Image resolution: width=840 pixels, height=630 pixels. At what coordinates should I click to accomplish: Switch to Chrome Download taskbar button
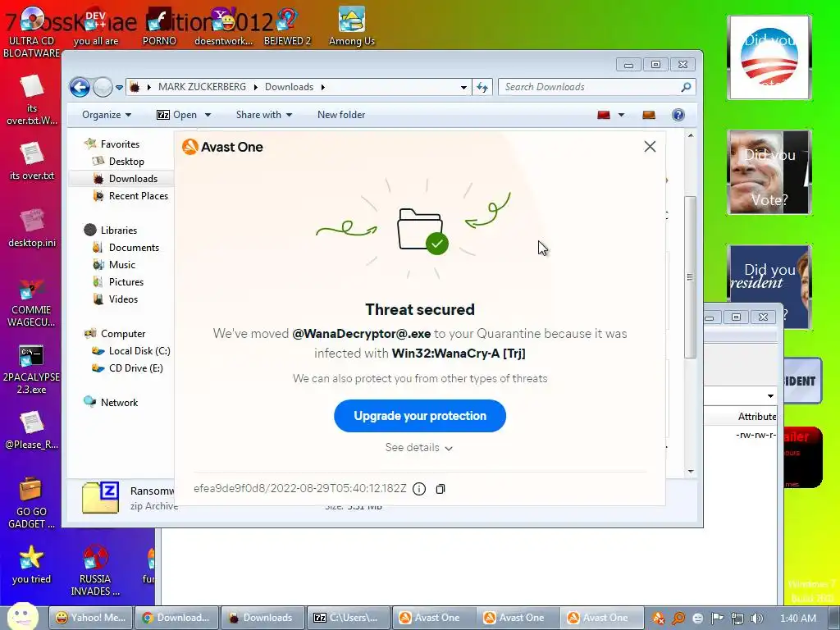click(177, 618)
